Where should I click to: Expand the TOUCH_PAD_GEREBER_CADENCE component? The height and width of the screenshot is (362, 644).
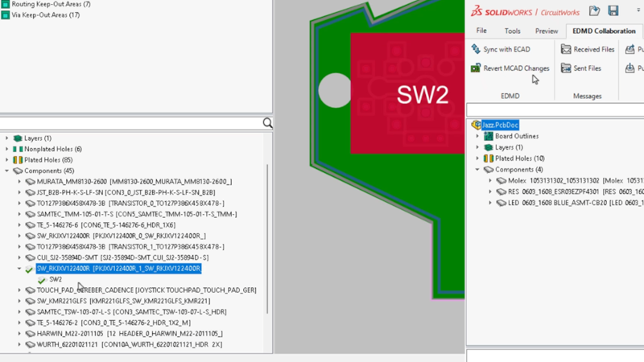pos(19,290)
